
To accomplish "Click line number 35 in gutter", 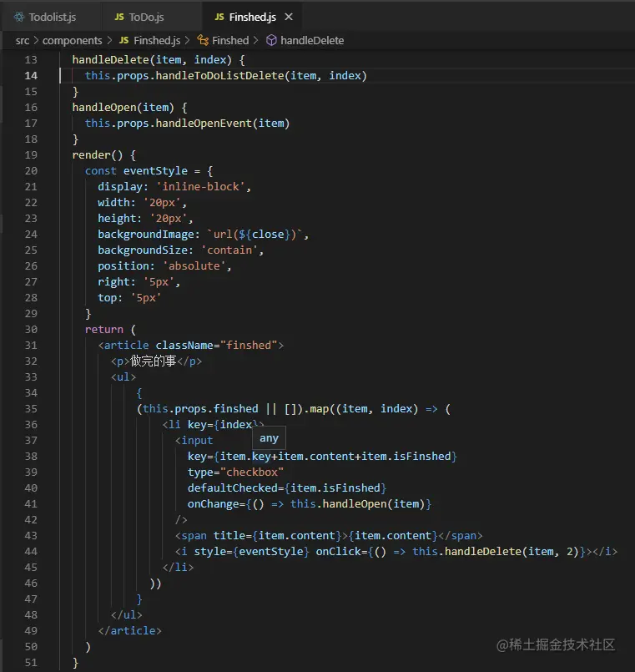I will point(31,409).
